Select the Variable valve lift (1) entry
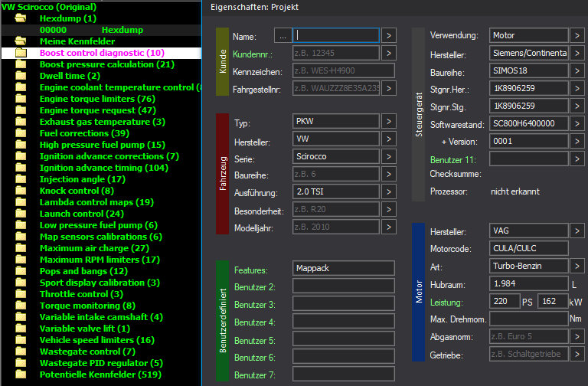This screenshot has height=386, width=588. pos(85,329)
